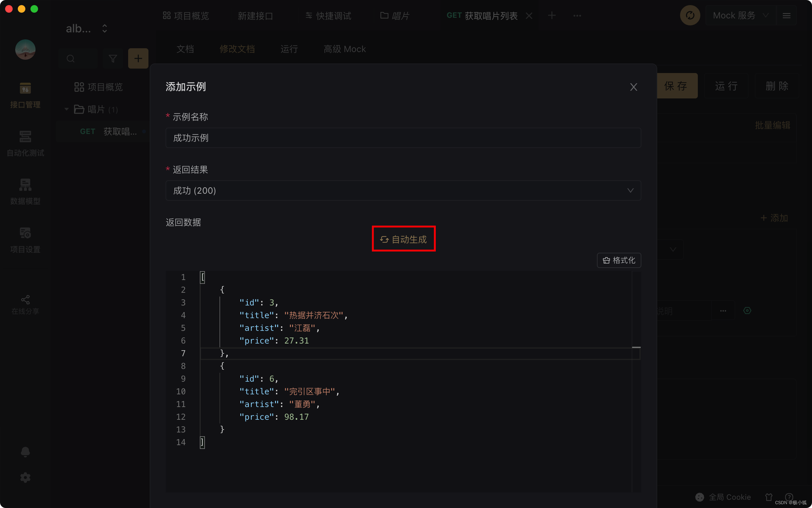Switch to the 唱片 tab
Image resolution: width=812 pixels, height=508 pixels.
click(395, 16)
